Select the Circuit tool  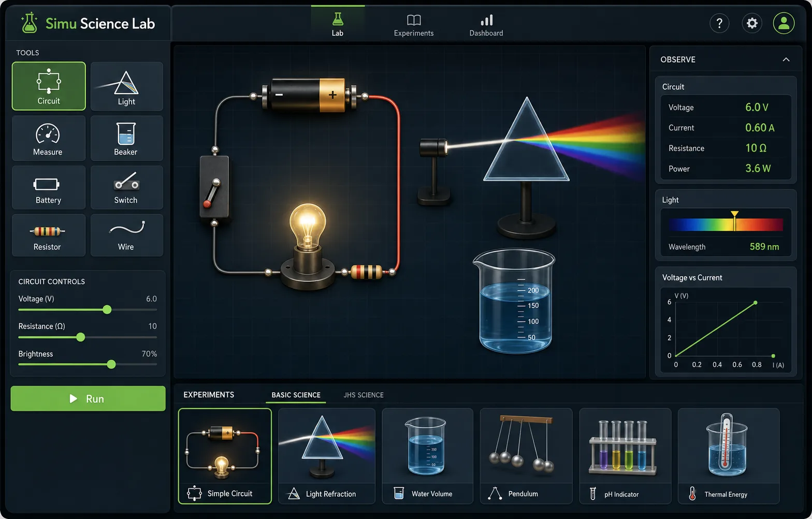click(49, 86)
